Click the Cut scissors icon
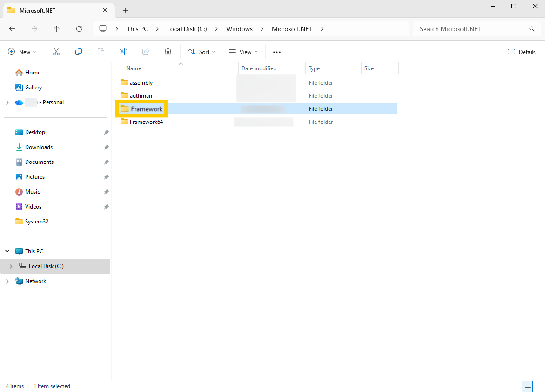 pyautogui.click(x=56, y=52)
